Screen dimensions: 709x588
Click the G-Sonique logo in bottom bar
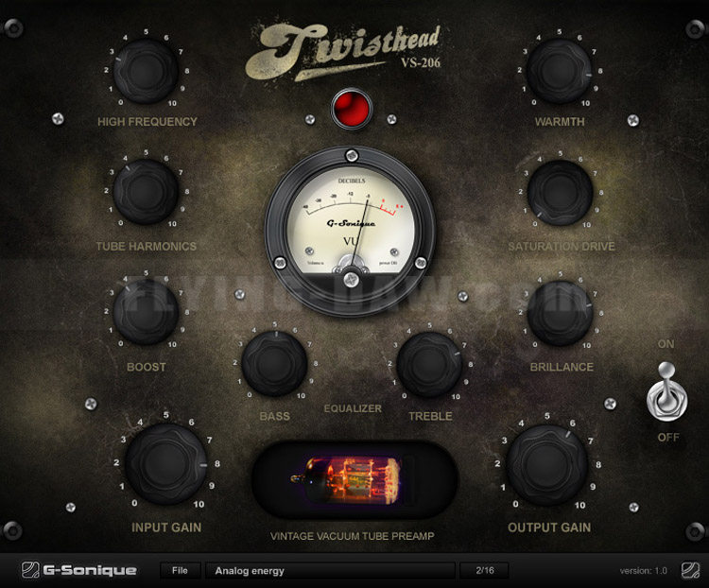pos(79,570)
